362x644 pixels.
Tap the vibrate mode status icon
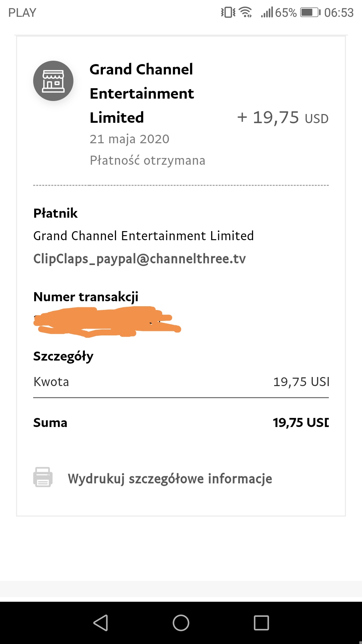point(228,12)
